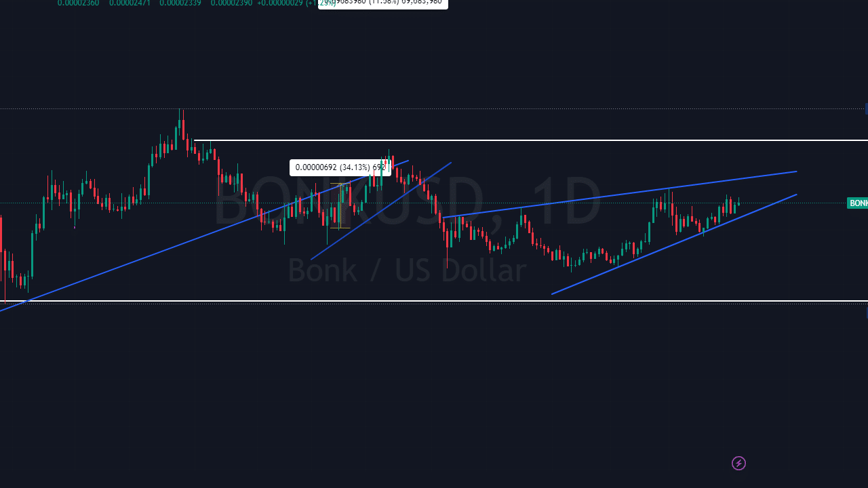
Task: Click the low value 0.00002339
Action: (x=180, y=3)
